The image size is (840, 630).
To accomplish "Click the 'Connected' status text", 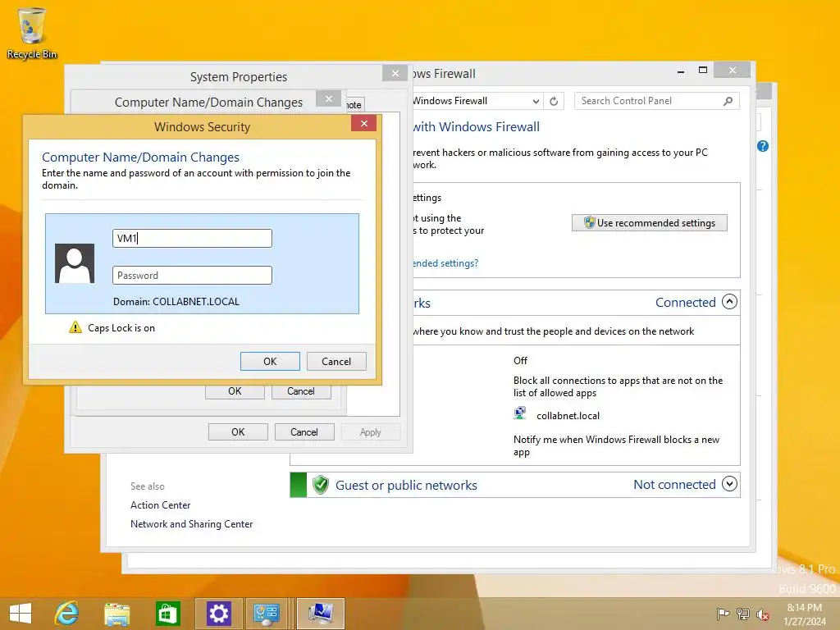I will click(x=686, y=302).
